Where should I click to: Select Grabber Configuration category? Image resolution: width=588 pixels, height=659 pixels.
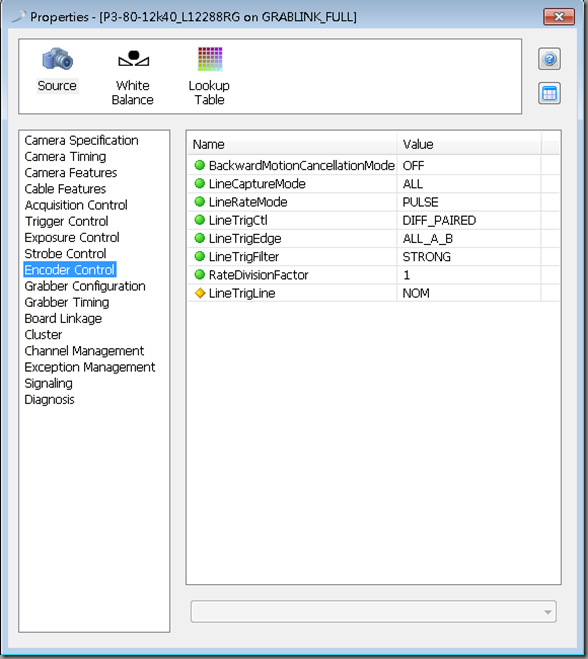click(85, 286)
